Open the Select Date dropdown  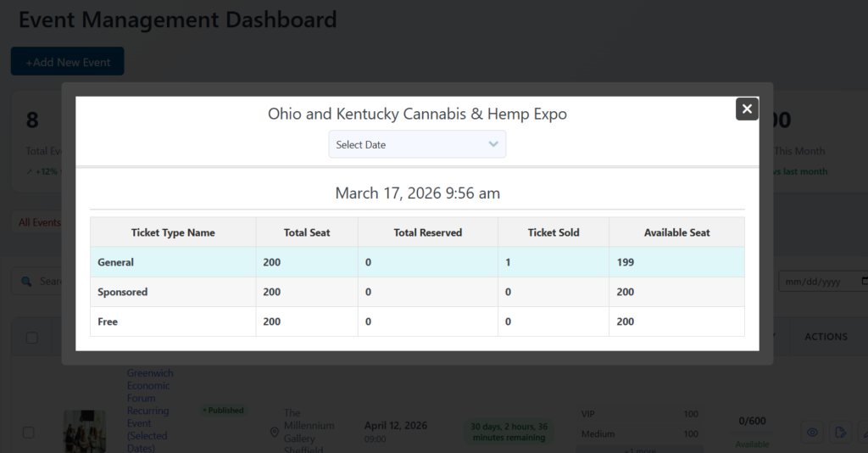(x=417, y=144)
